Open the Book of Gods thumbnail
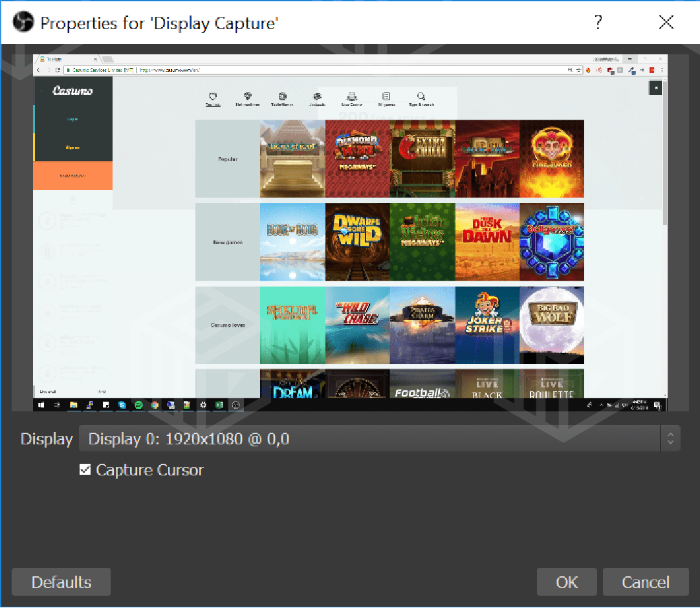 click(292, 242)
